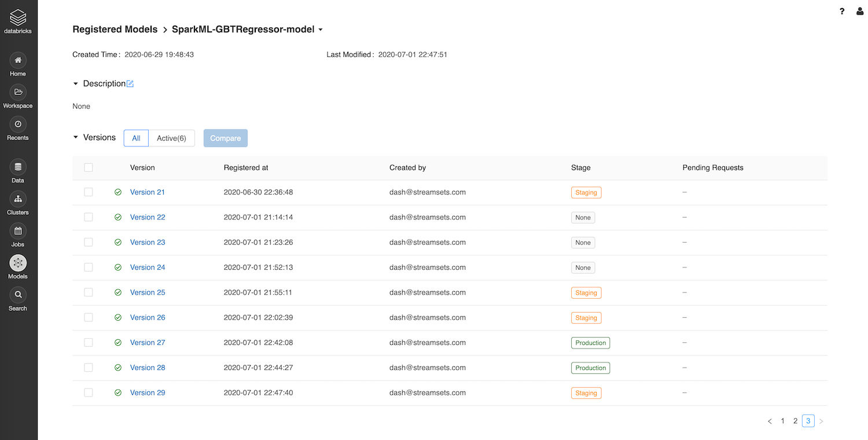
Task: Open the Jobs calendar icon
Action: [18, 230]
